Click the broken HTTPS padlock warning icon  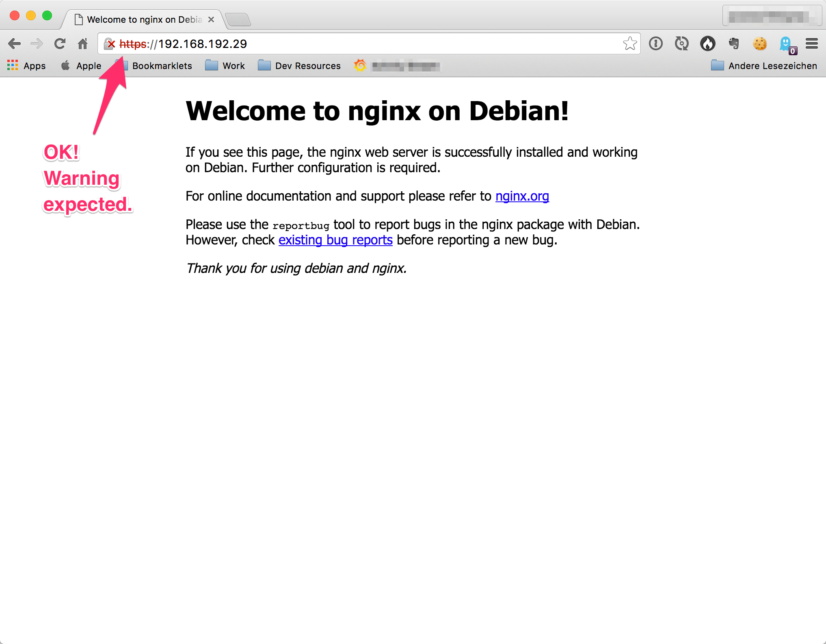pyautogui.click(x=109, y=44)
